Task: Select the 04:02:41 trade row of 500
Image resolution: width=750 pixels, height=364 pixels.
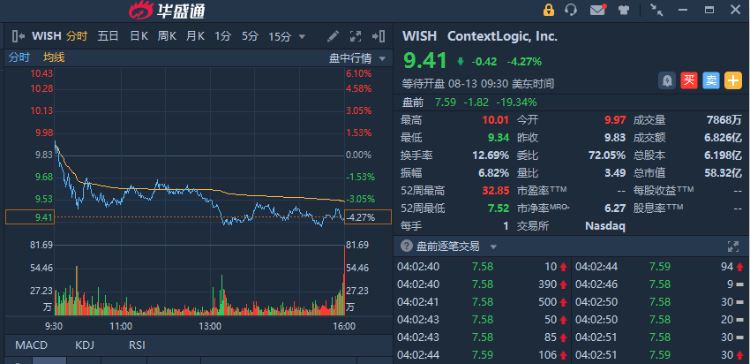Action: click(483, 302)
